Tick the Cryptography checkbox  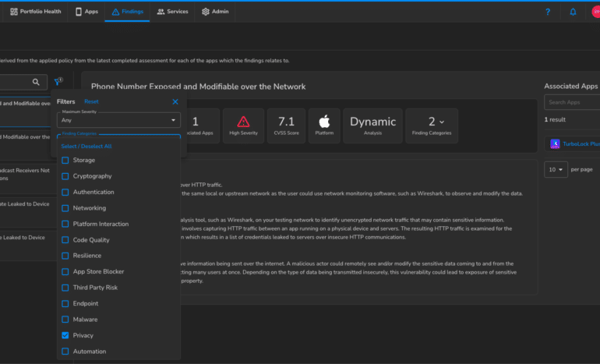point(65,176)
